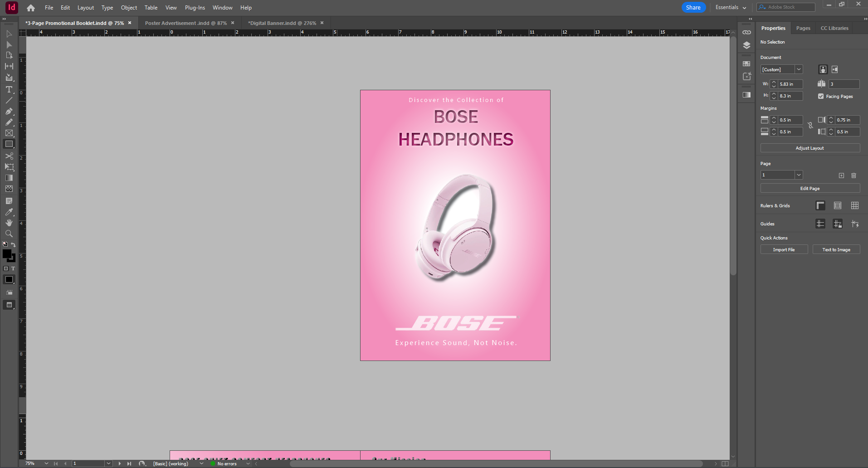
Task: Uncheck the Facing Pages checkbox
Action: pos(821,96)
